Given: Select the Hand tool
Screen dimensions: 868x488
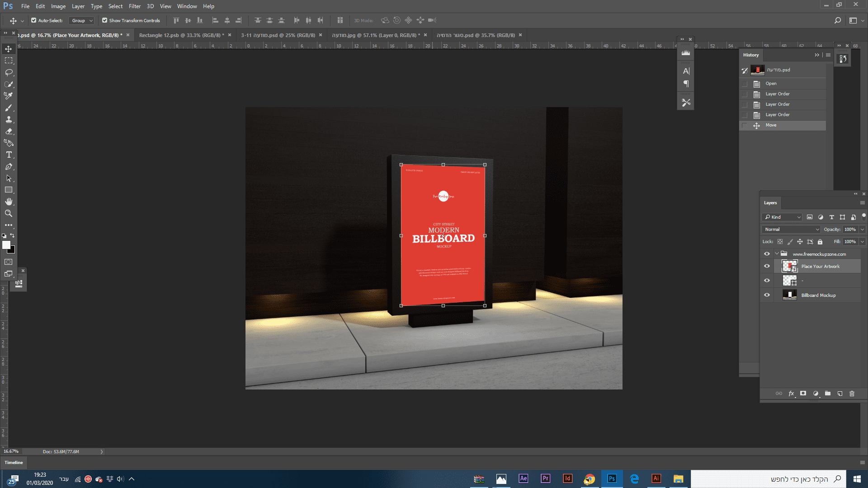Looking at the screenshot, I should tap(9, 202).
